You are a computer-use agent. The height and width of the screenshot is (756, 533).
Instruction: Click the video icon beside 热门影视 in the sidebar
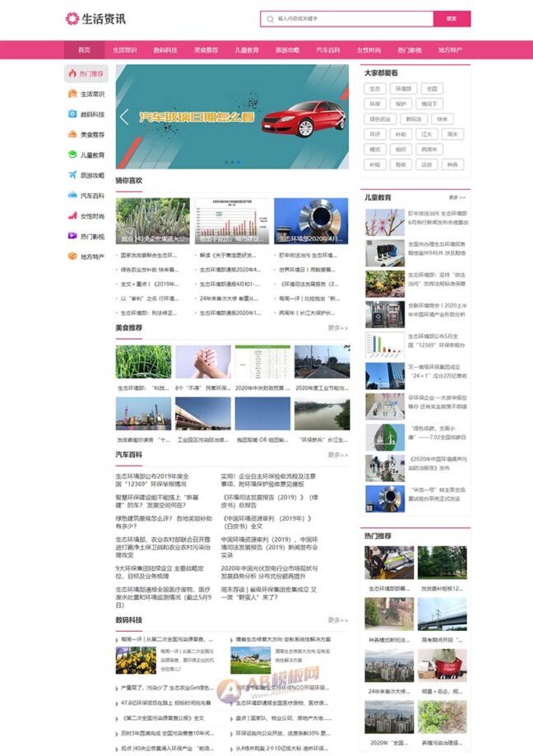point(72,236)
